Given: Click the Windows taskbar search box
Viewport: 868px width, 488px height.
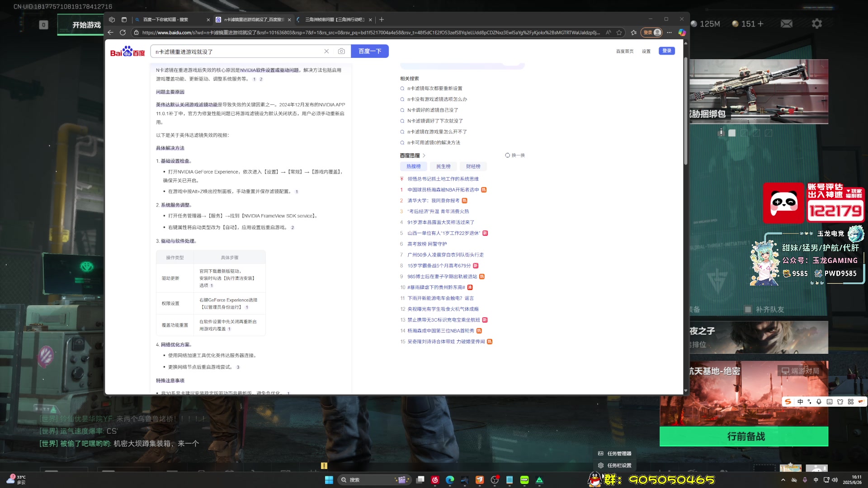Looking at the screenshot, I should click(374, 480).
